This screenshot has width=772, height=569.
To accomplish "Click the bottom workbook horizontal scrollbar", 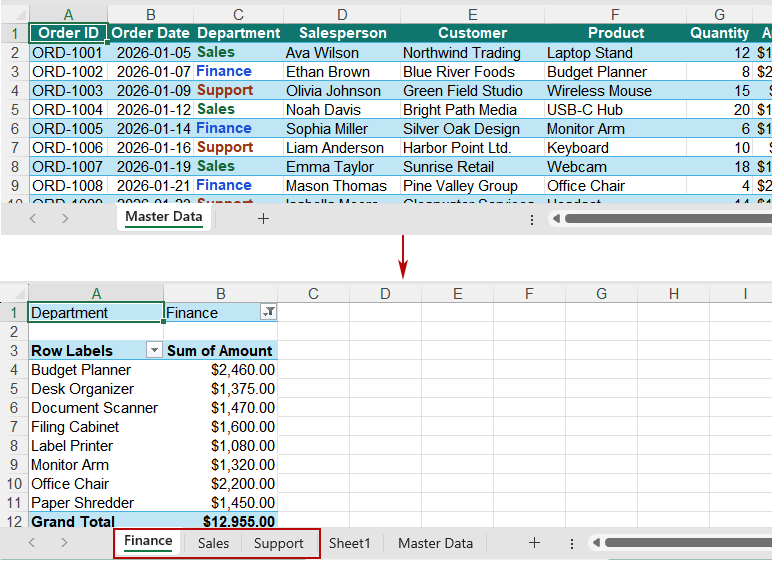I will pos(688,542).
